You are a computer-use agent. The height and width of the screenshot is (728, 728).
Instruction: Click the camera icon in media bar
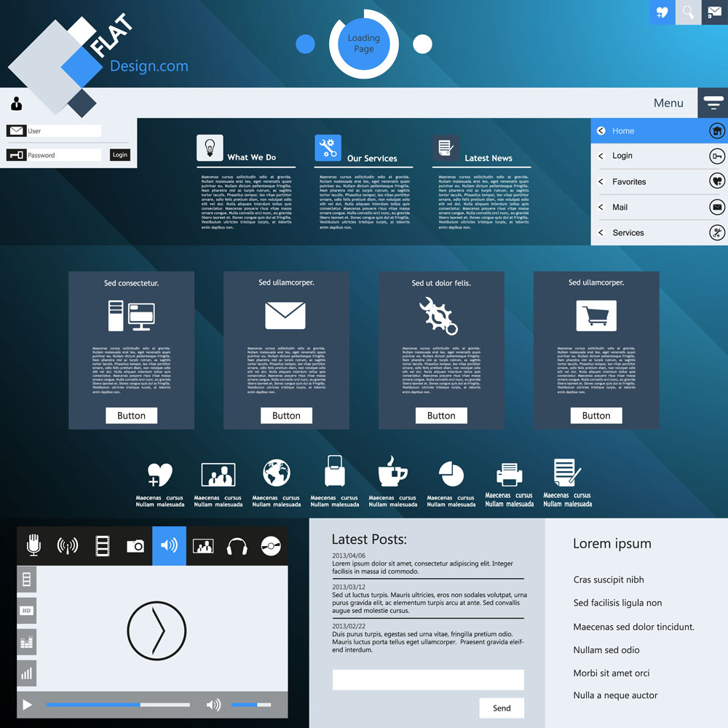(x=135, y=546)
